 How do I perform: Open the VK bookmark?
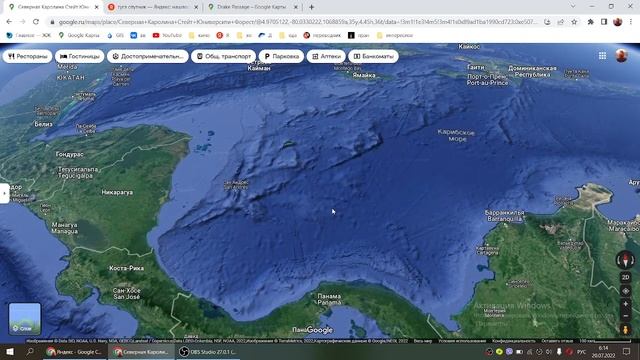tap(138, 36)
